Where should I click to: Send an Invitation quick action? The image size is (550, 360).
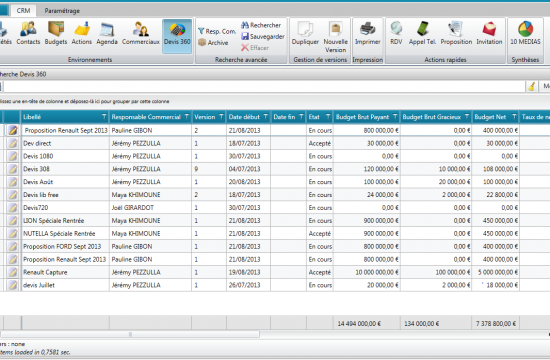(489, 34)
